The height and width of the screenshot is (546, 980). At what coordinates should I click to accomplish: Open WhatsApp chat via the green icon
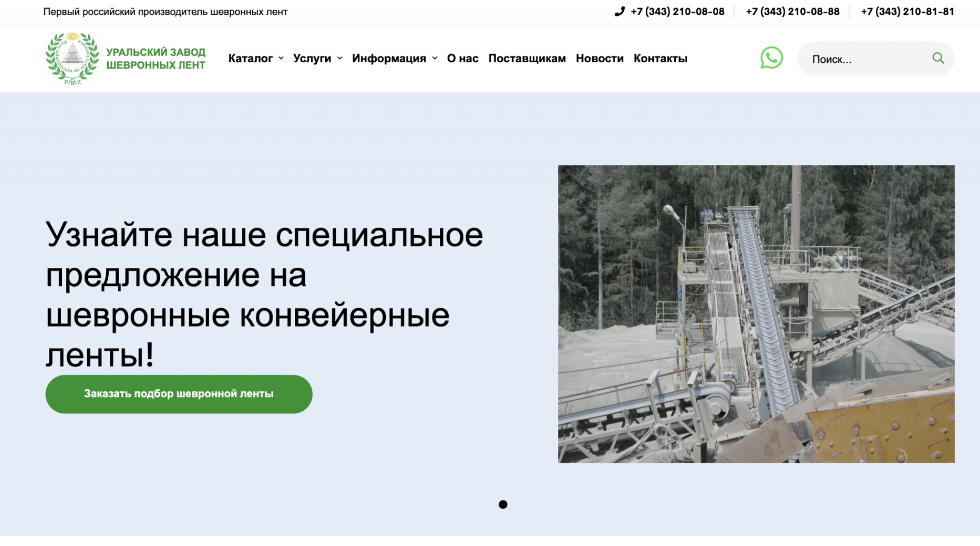(771, 58)
